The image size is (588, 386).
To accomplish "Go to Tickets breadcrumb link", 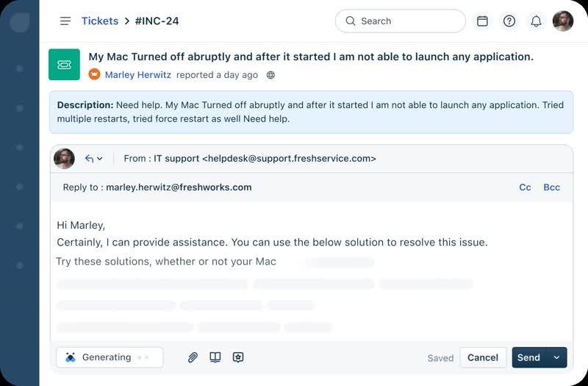I will pos(100,21).
